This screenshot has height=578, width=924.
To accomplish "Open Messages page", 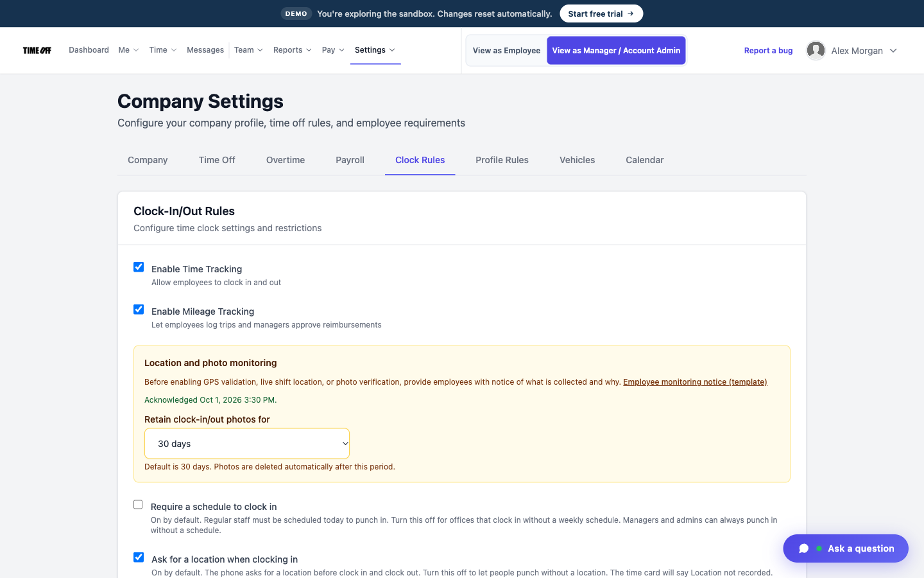I will [x=205, y=50].
